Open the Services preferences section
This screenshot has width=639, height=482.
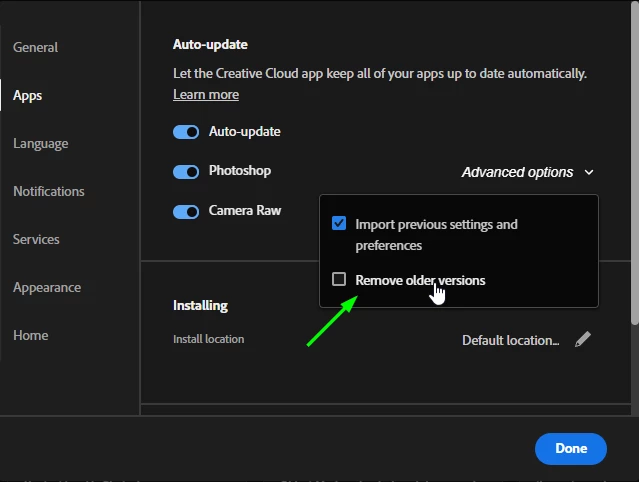[36, 239]
